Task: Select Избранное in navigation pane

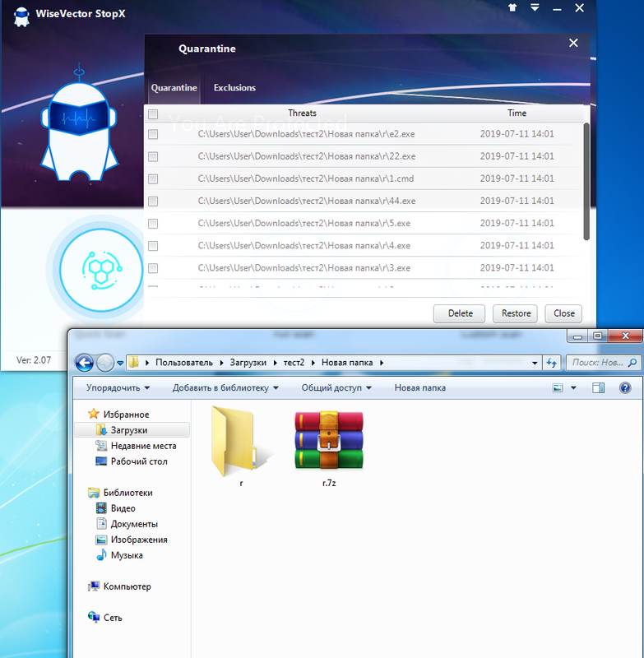Action: click(127, 415)
